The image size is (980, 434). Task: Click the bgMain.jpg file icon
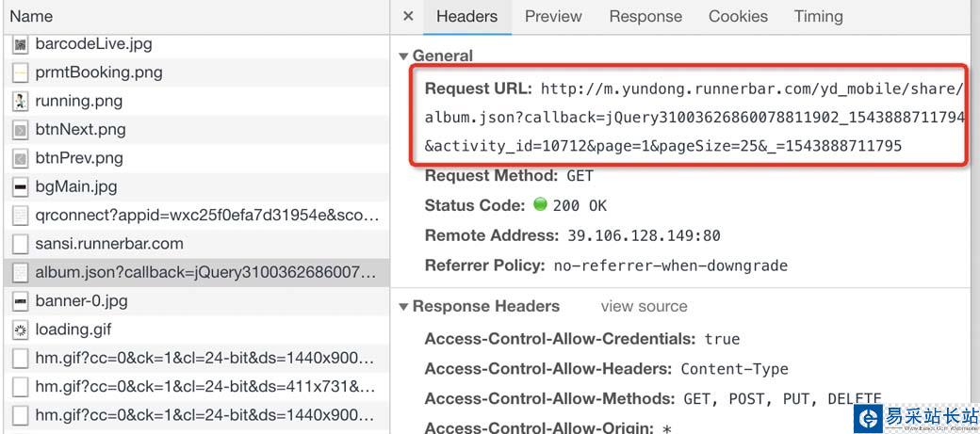pos(21,186)
